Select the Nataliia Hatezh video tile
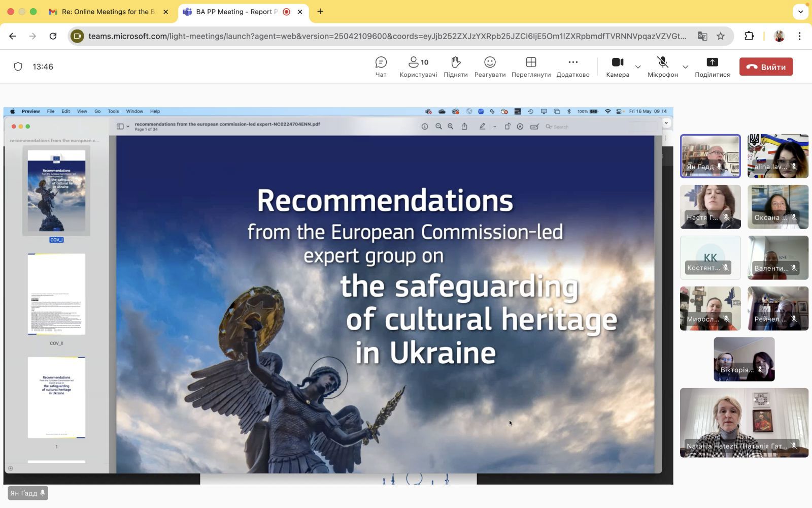The image size is (812, 508). point(744,423)
